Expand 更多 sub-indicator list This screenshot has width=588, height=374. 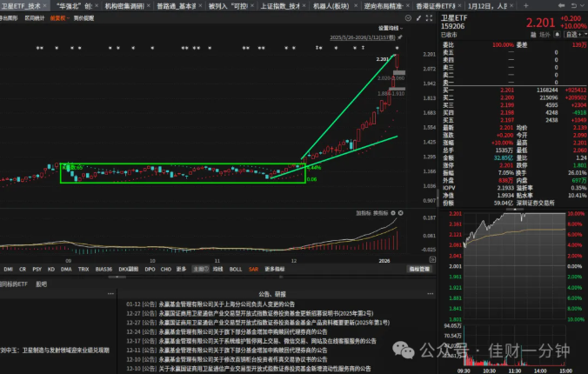[181, 270]
